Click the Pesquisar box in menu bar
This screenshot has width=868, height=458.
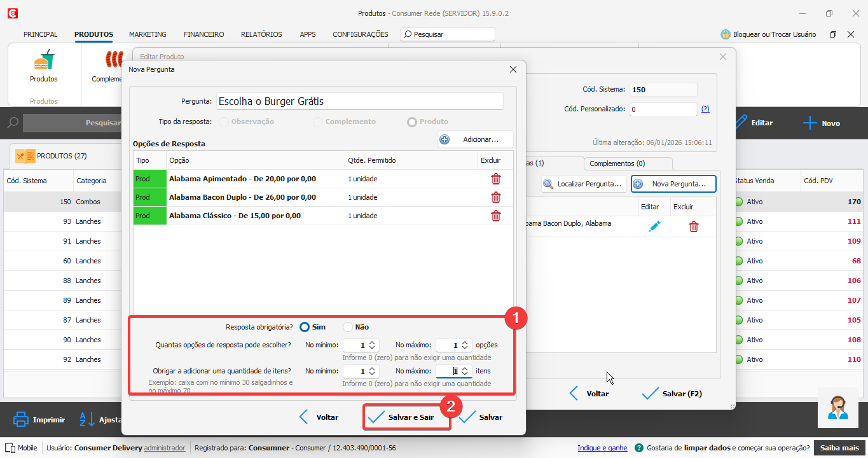tap(447, 34)
